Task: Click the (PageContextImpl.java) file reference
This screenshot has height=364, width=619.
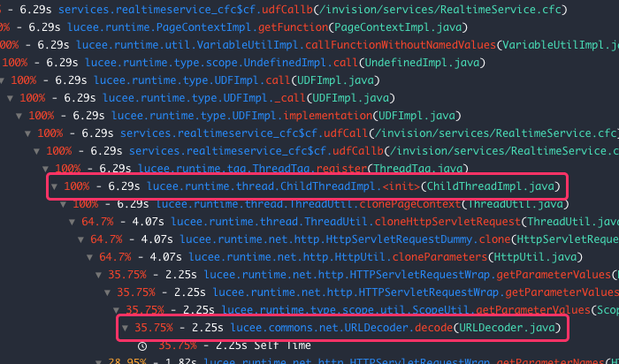Action: point(398,27)
